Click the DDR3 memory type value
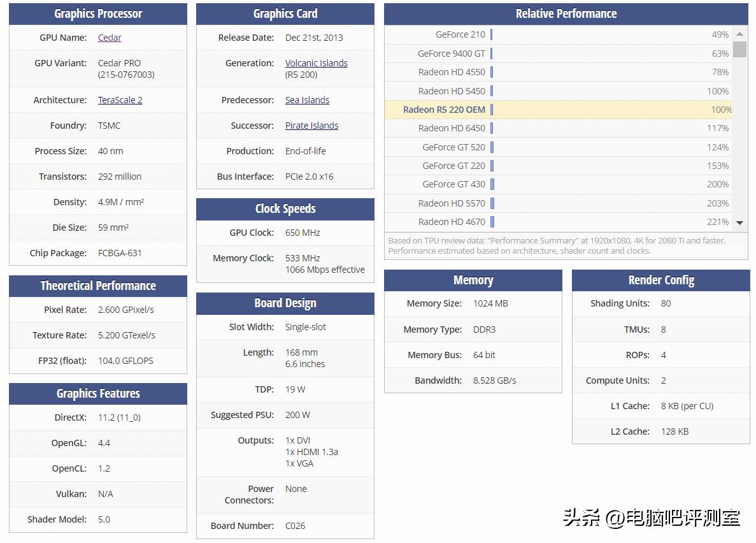 [484, 329]
